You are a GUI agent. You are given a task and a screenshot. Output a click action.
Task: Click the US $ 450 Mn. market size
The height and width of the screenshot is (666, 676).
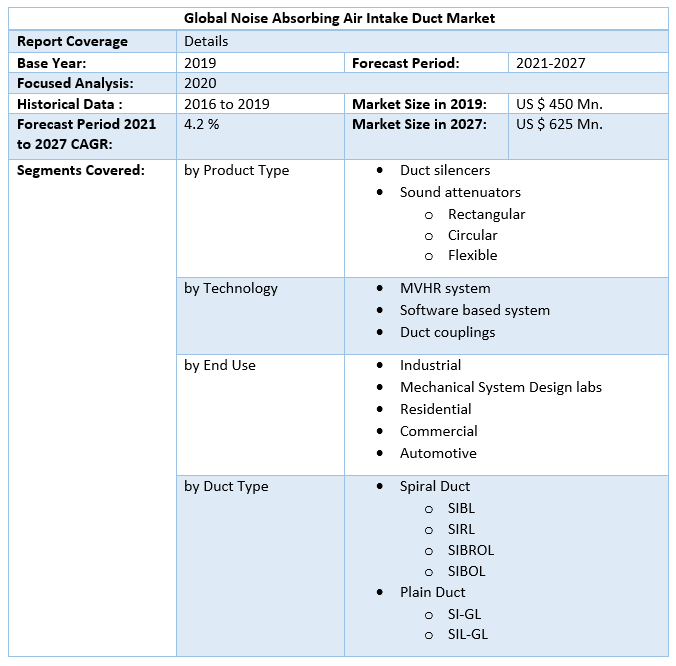[x=559, y=104]
